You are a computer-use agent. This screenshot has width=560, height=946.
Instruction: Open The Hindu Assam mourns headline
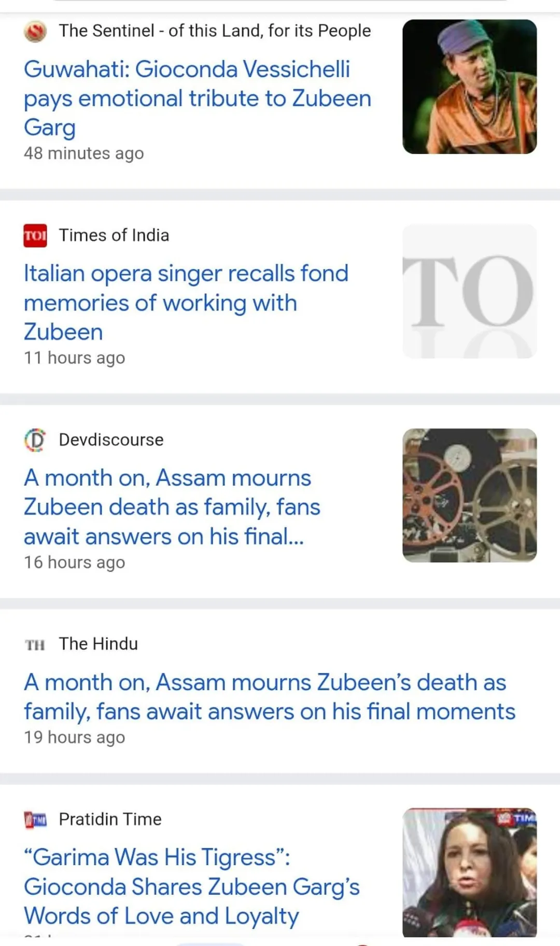pos(269,697)
